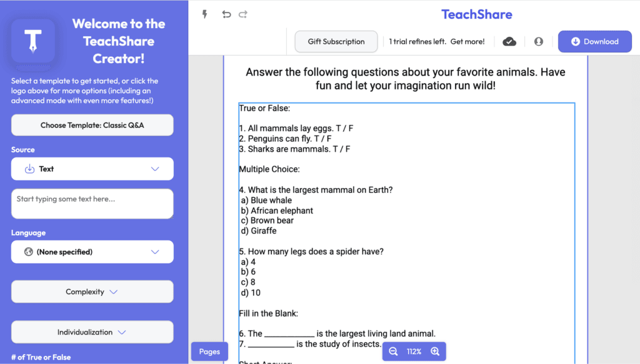Viewport: 640px width, 364px height.
Task: Click the Gift Subscription button
Action: tap(336, 42)
